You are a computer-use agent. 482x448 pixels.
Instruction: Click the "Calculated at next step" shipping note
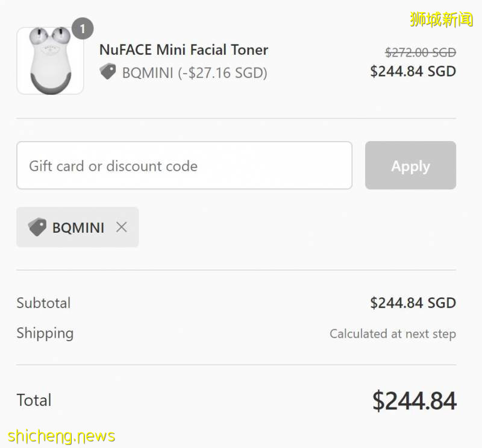392,333
